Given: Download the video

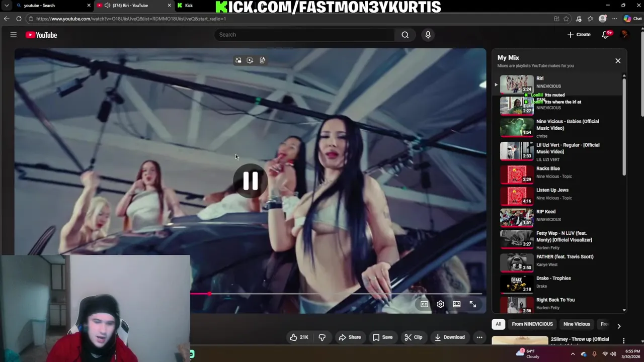Looking at the screenshot, I should (x=449, y=337).
